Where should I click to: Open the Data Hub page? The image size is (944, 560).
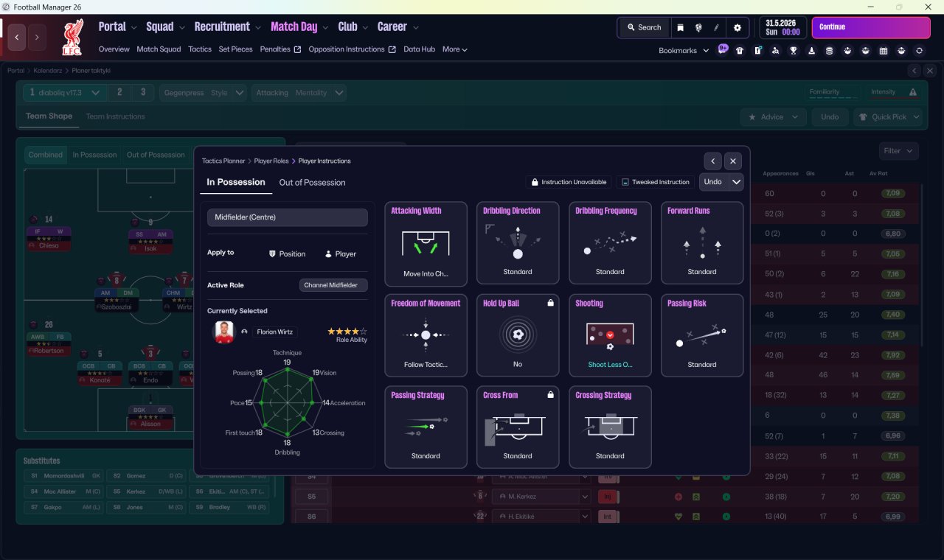pos(420,49)
